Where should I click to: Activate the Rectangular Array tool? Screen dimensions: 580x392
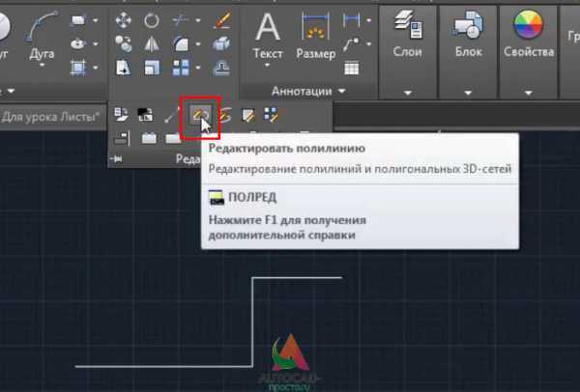click(x=181, y=68)
